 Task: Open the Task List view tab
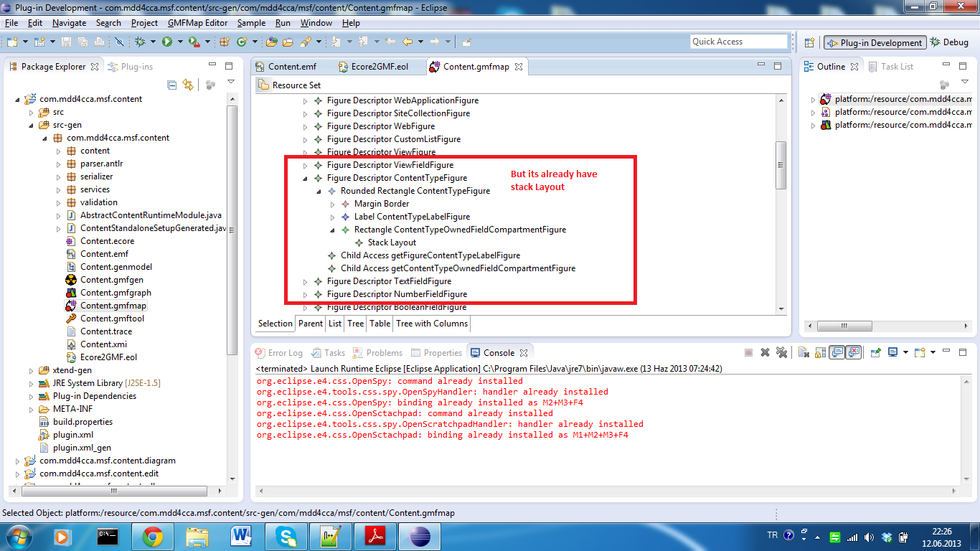[890, 67]
